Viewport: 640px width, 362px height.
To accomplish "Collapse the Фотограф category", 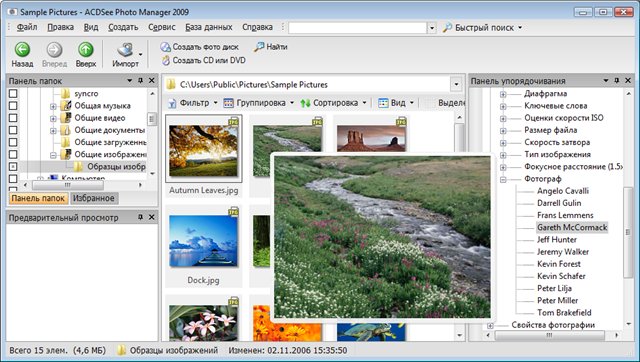I will [503, 180].
